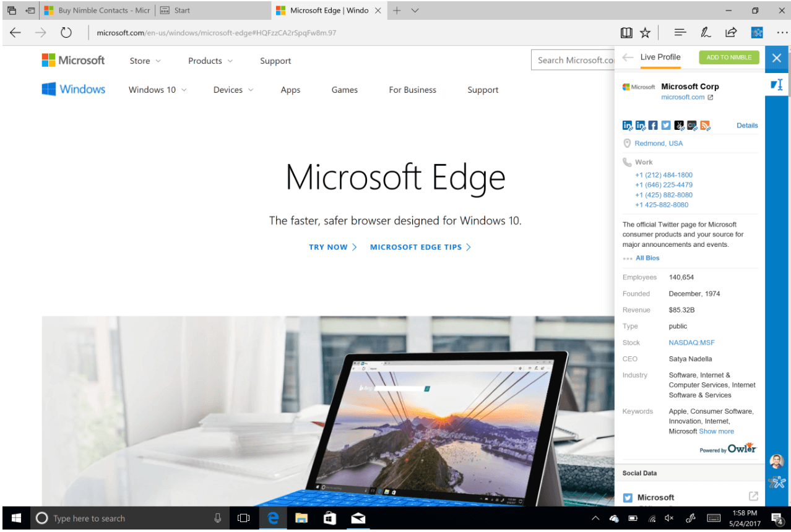Click the address bar URL
791x532 pixels.
217,33
